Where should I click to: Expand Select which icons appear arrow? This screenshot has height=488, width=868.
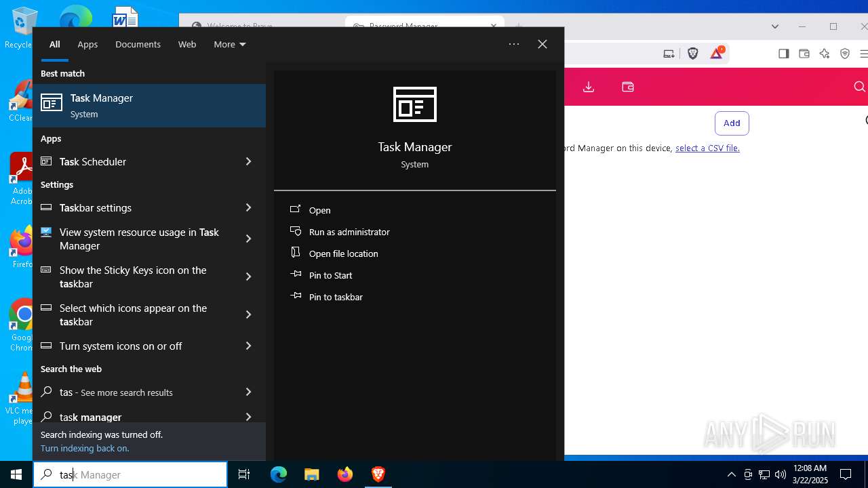[x=248, y=314]
